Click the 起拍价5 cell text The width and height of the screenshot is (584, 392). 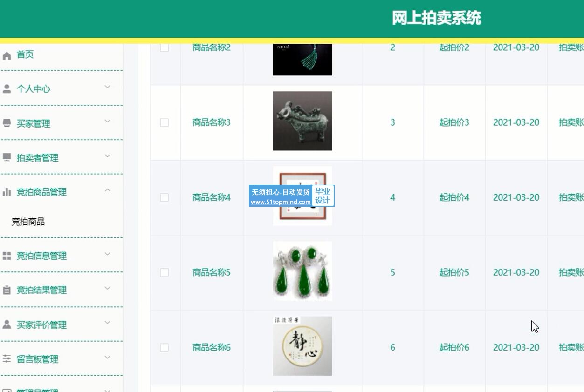click(454, 272)
